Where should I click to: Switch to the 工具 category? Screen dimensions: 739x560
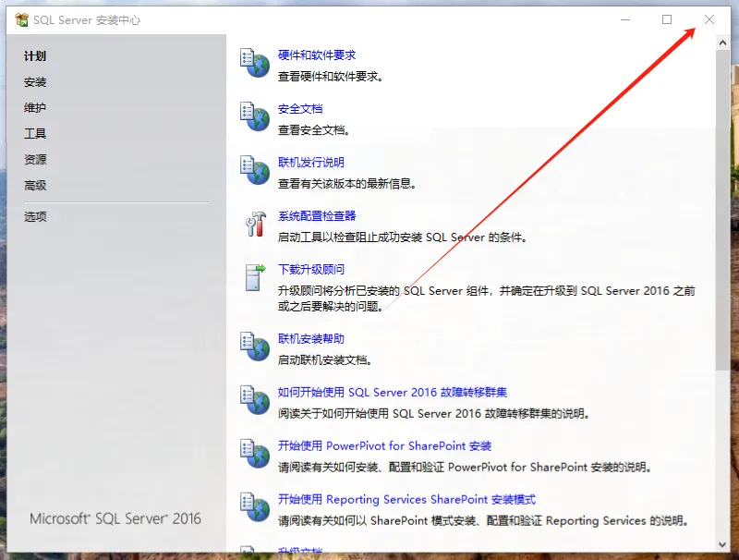[35, 134]
